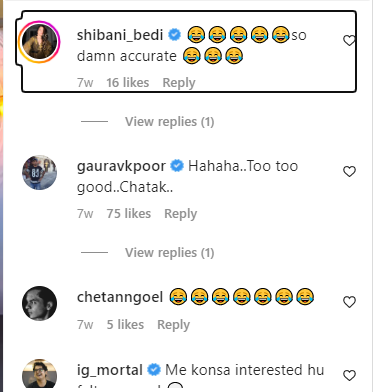373x392 pixels.
Task: View the 5 likes on chetanngoel's comment
Action: click(x=125, y=324)
